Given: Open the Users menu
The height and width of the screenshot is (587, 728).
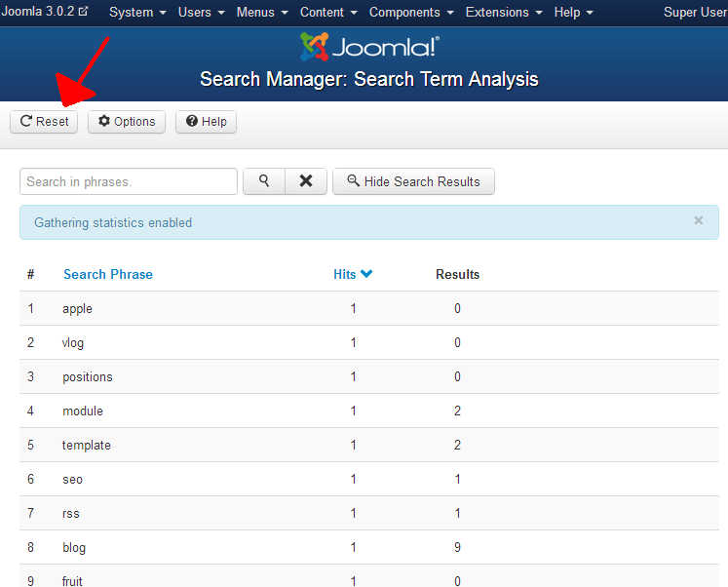Looking at the screenshot, I should coord(201,12).
